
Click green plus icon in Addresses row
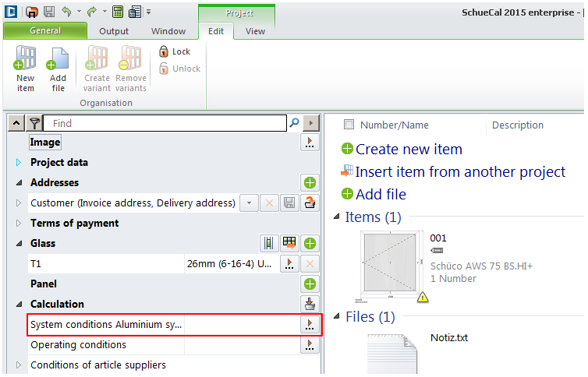coord(310,183)
